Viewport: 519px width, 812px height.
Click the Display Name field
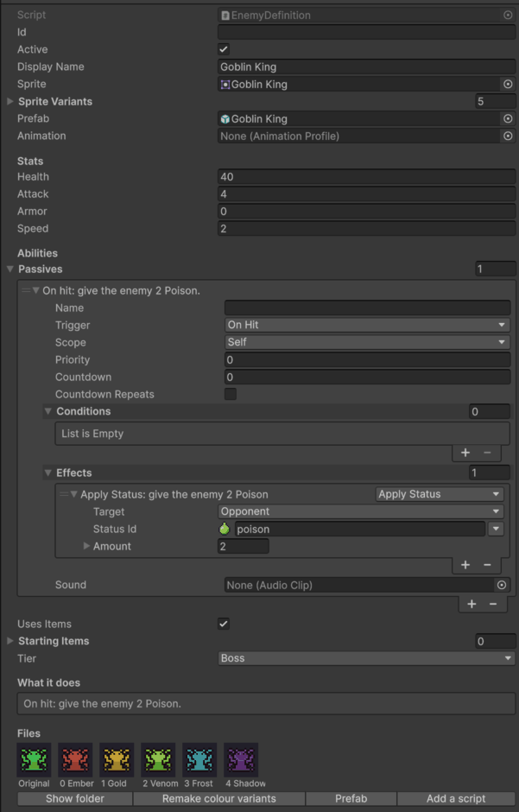(x=367, y=67)
